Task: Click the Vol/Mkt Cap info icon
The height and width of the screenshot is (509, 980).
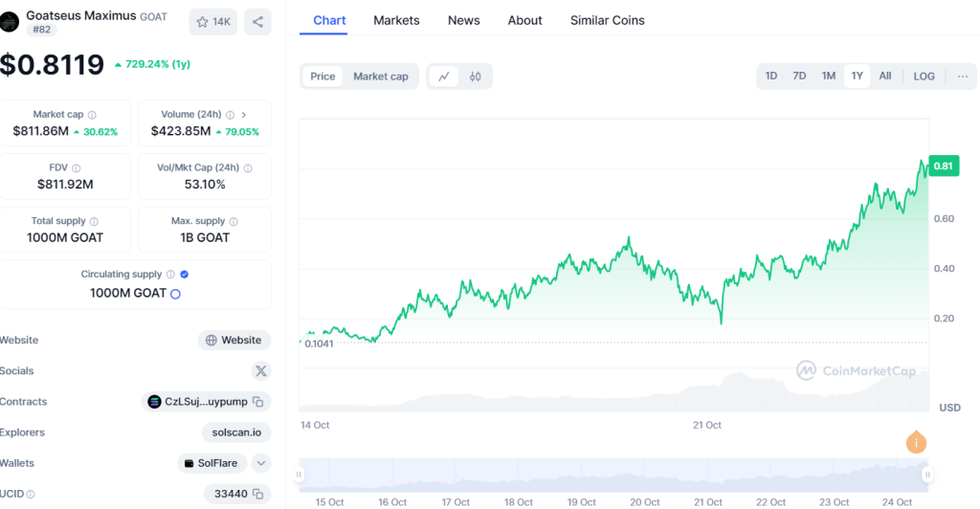Action: click(248, 168)
